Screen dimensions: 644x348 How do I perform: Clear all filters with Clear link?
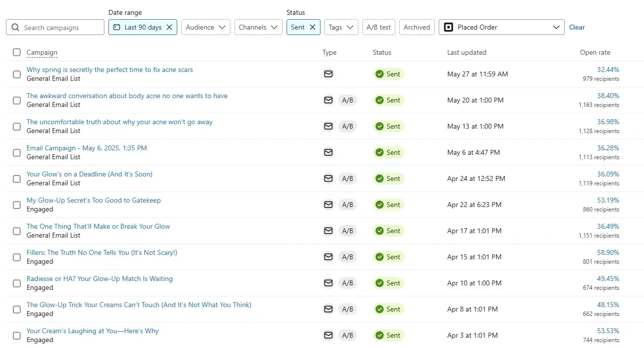(577, 27)
